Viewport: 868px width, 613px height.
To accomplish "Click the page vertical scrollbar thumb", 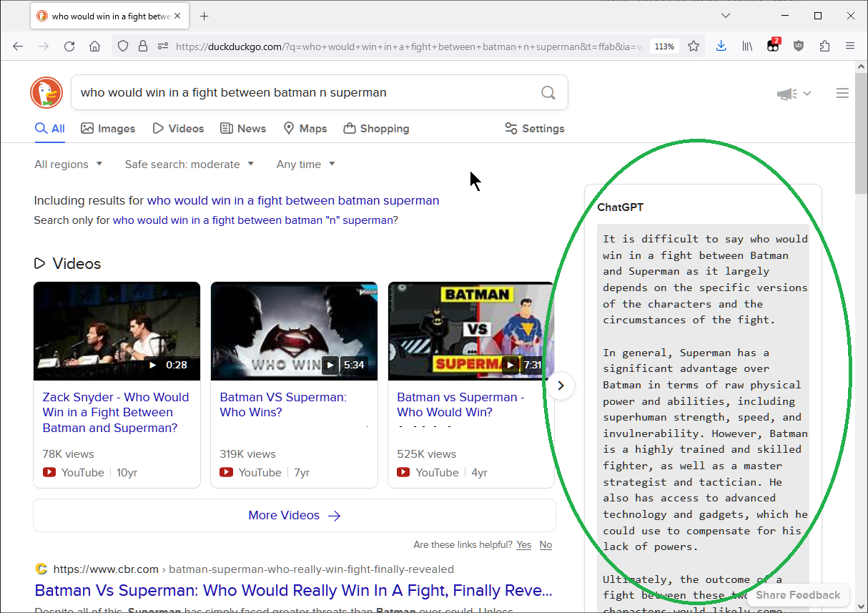I will coord(861,132).
